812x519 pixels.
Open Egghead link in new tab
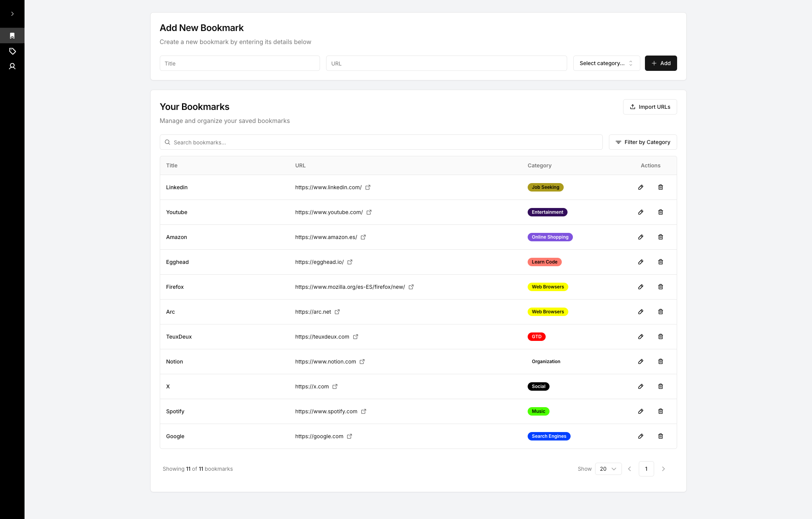(x=349, y=262)
